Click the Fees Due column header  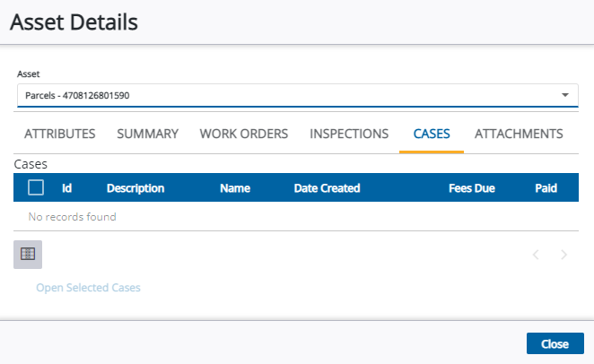[472, 188]
